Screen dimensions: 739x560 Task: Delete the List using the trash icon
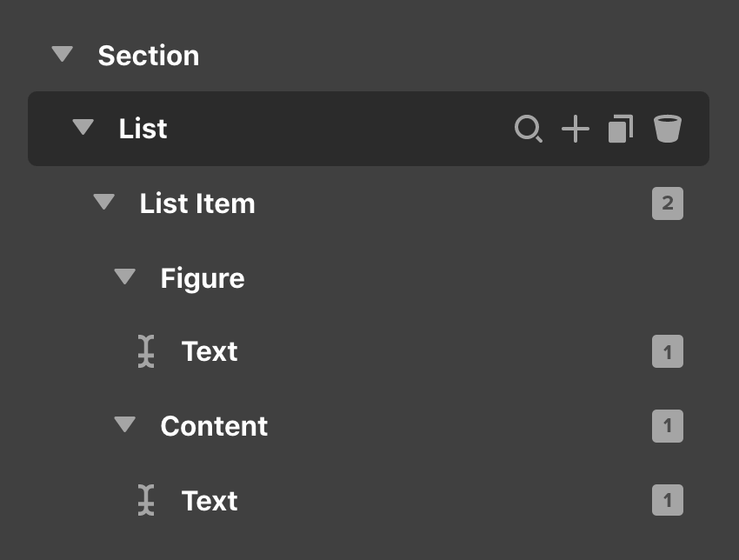coord(667,128)
